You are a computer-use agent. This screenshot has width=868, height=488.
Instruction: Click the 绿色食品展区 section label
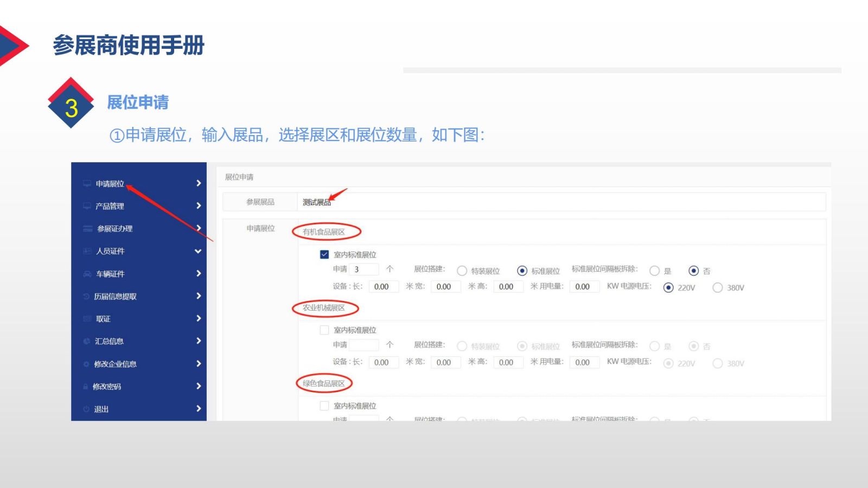point(324,383)
